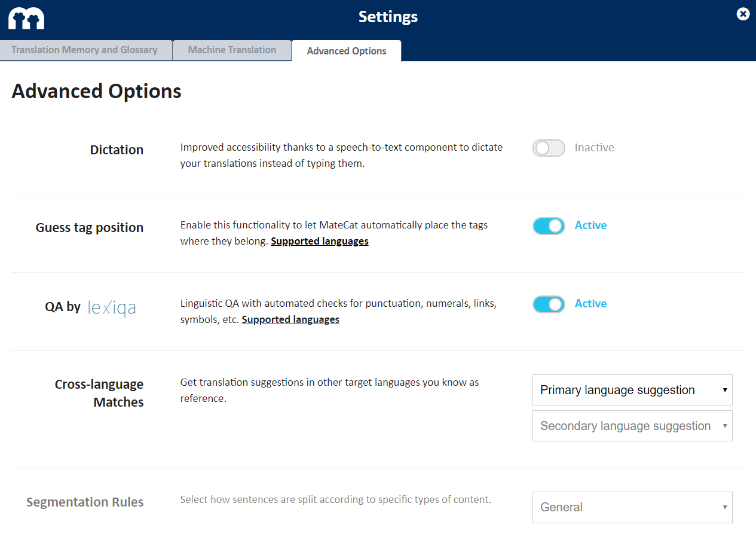The width and height of the screenshot is (756, 552).
Task: Select the Advanced Options tab
Action: click(347, 51)
